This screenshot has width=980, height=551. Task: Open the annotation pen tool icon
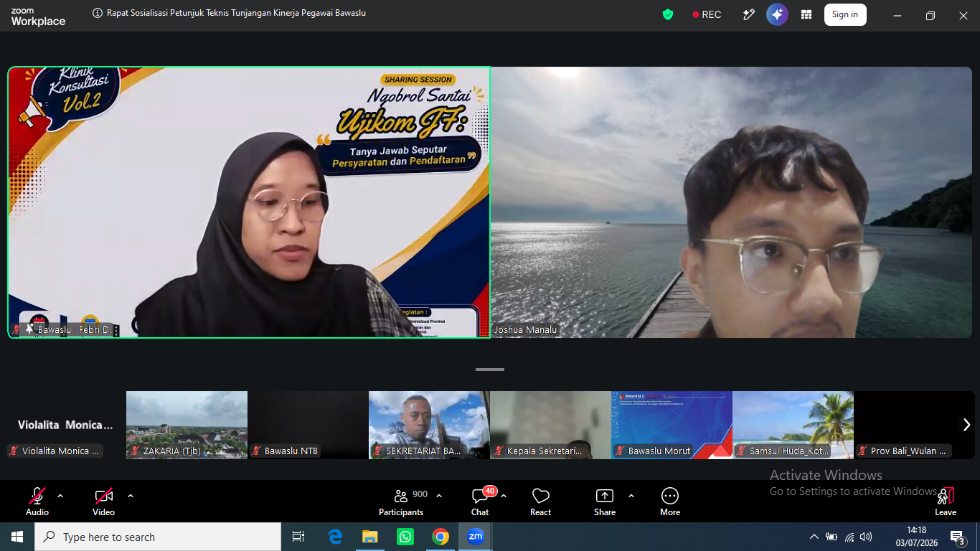tap(749, 14)
